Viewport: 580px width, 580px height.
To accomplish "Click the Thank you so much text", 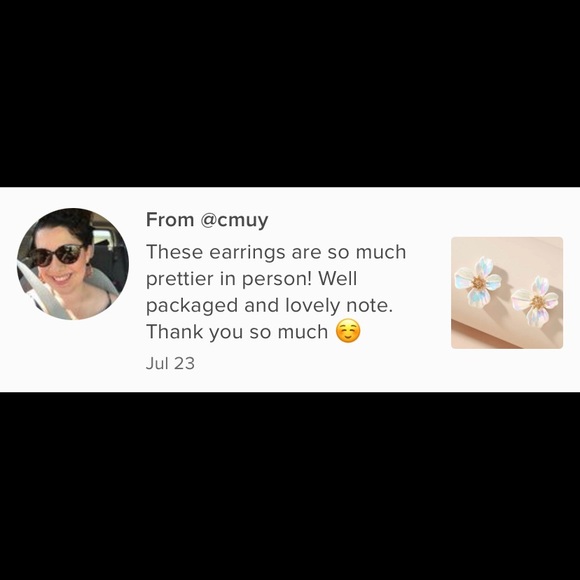I will 237,332.
